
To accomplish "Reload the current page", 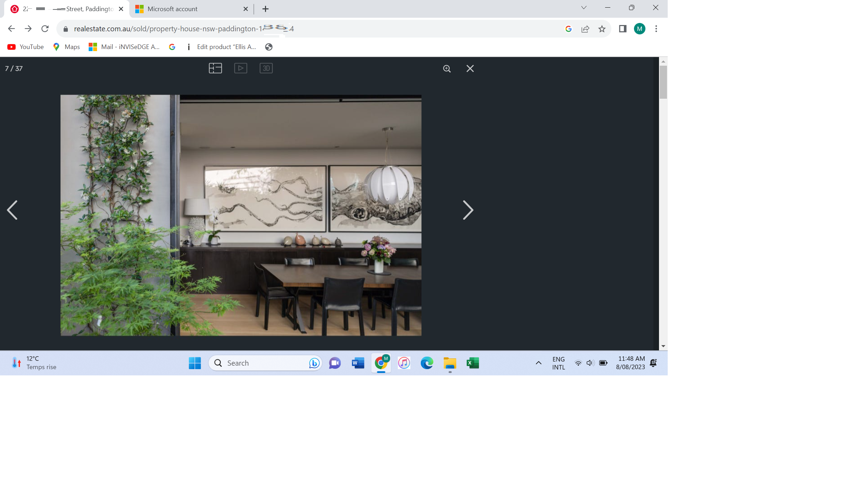I will pyautogui.click(x=45, y=29).
